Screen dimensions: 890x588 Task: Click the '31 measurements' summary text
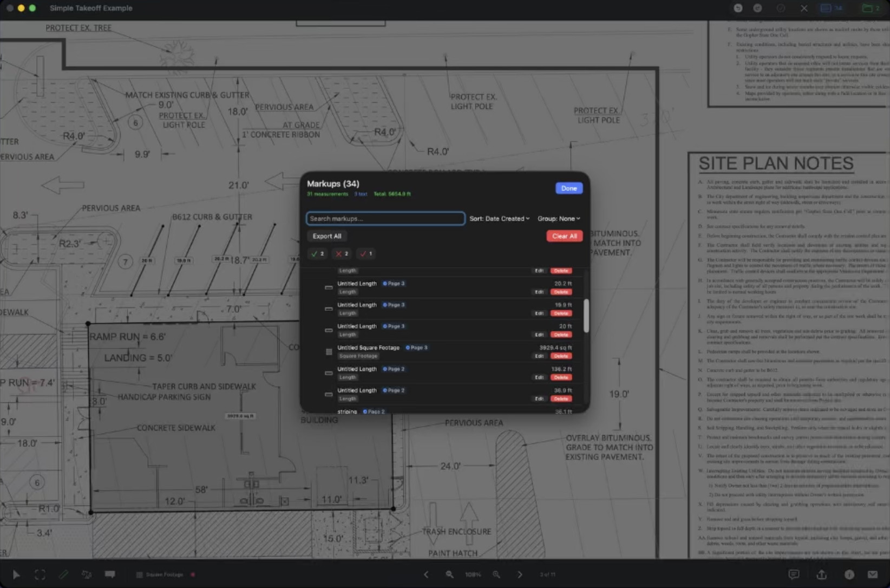point(328,194)
